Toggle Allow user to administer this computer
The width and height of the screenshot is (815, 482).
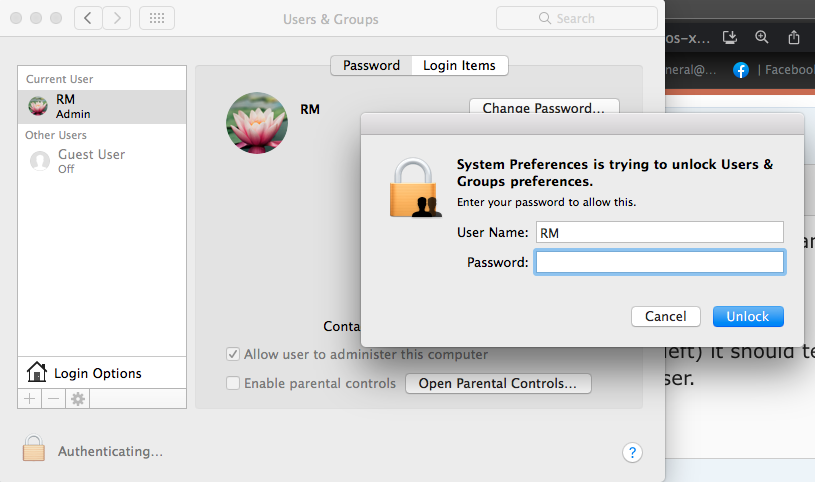point(233,354)
